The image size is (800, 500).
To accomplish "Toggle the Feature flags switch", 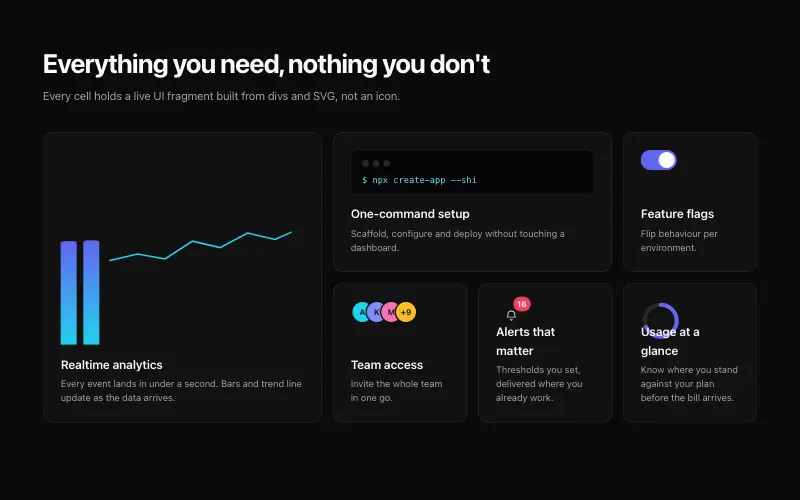I will (659, 160).
